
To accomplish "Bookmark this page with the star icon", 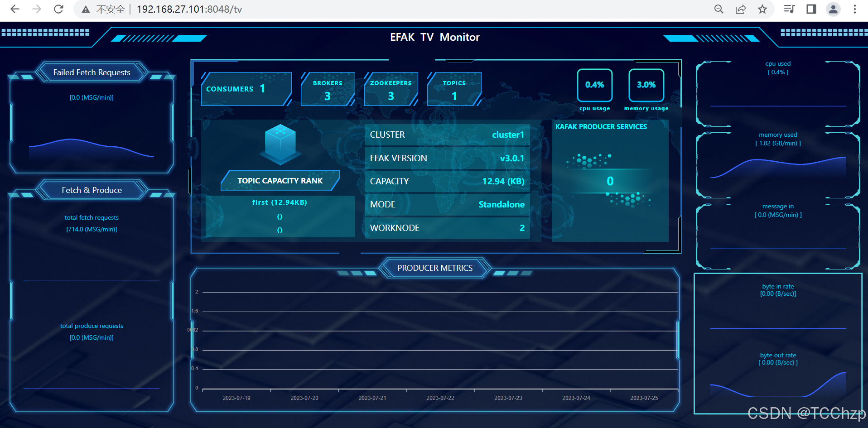I will pos(762,9).
